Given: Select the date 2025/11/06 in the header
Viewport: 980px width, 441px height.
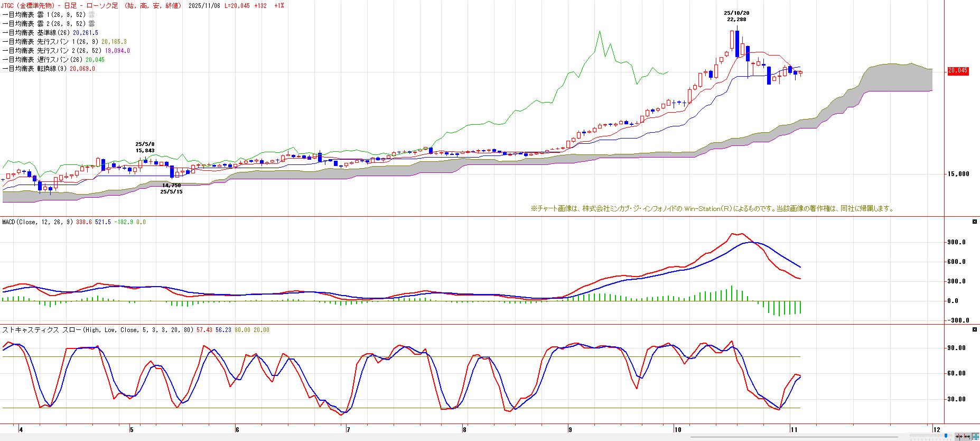Looking at the screenshot, I should 205,5.
